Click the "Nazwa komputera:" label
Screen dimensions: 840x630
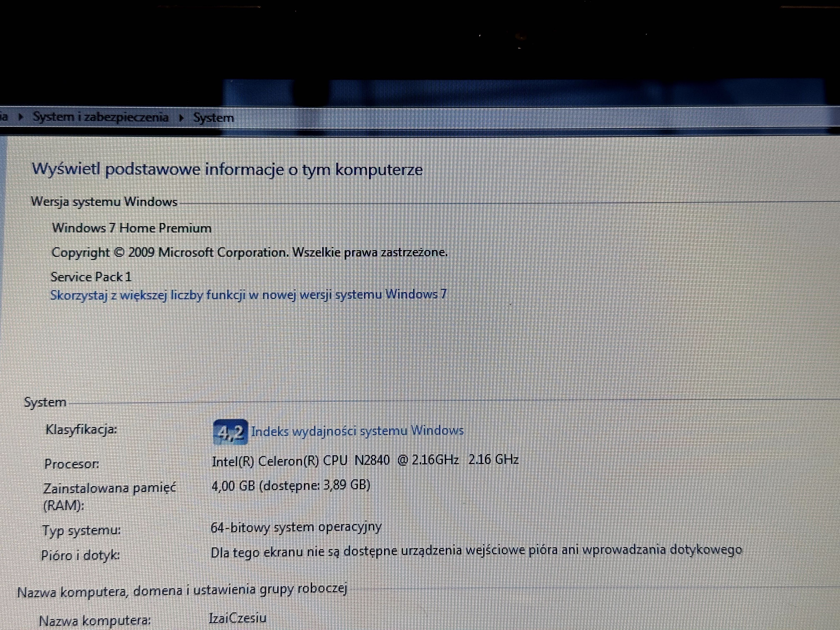tap(95, 621)
